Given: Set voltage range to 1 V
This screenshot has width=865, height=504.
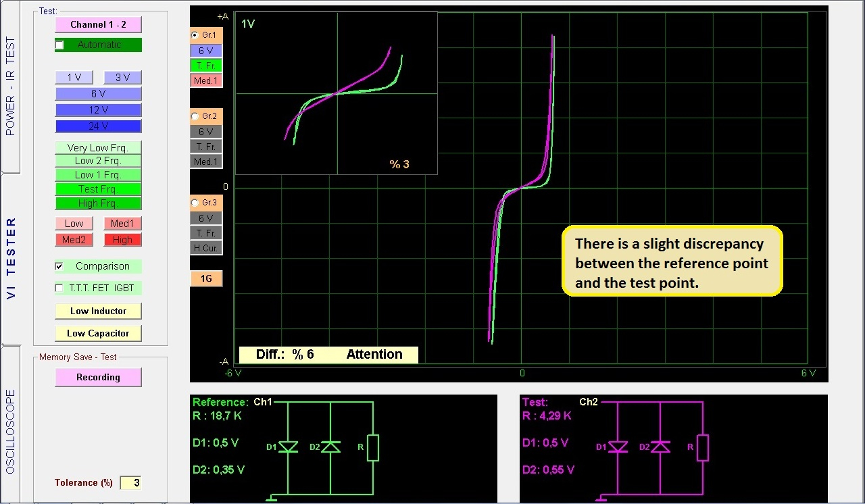Looking at the screenshot, I should pos(74,78).
